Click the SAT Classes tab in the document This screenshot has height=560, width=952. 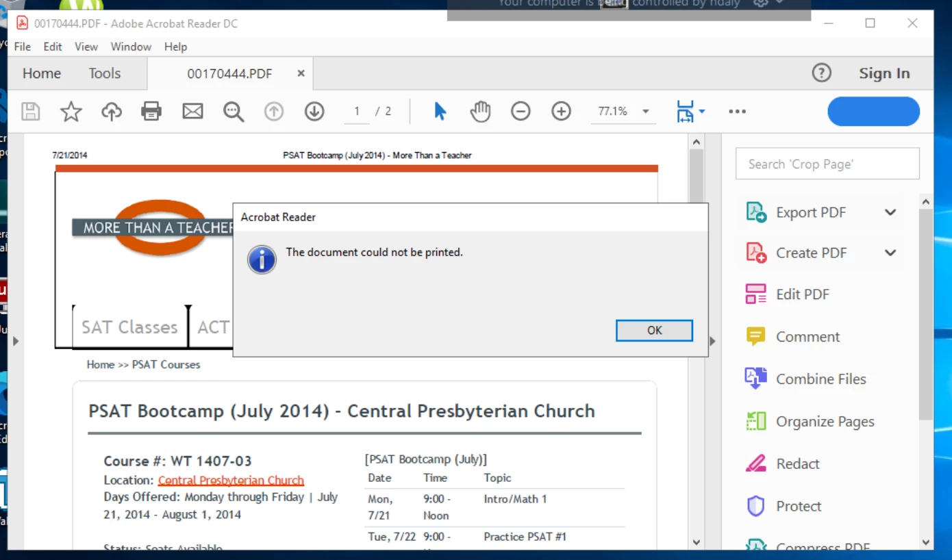(x=129, y=327)
